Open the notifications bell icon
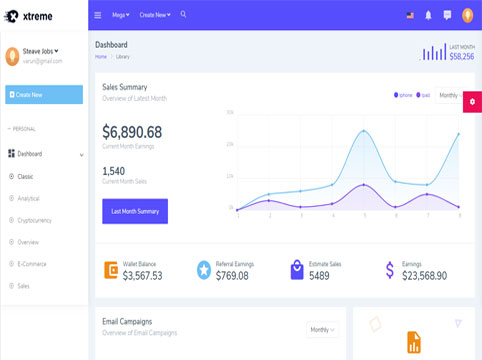This screenshot has height=360, width=482. (428, 15)
